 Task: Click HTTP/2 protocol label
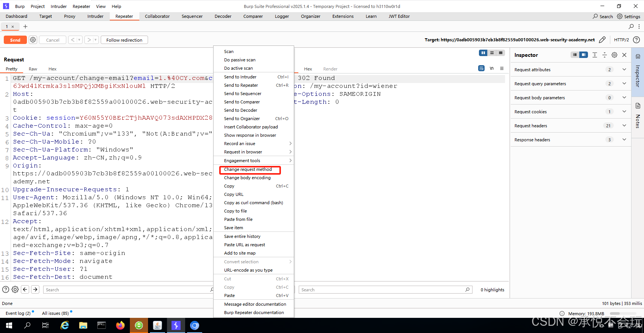(621, 40)
